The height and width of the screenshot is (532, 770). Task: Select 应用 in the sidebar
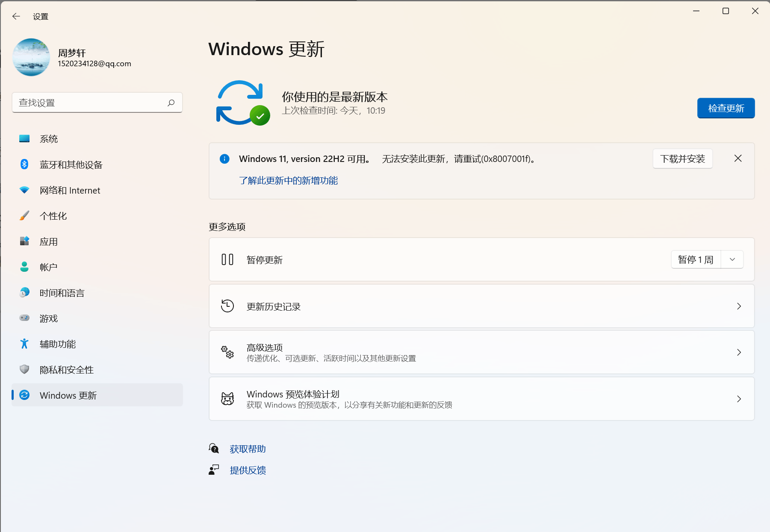[97, 241]
